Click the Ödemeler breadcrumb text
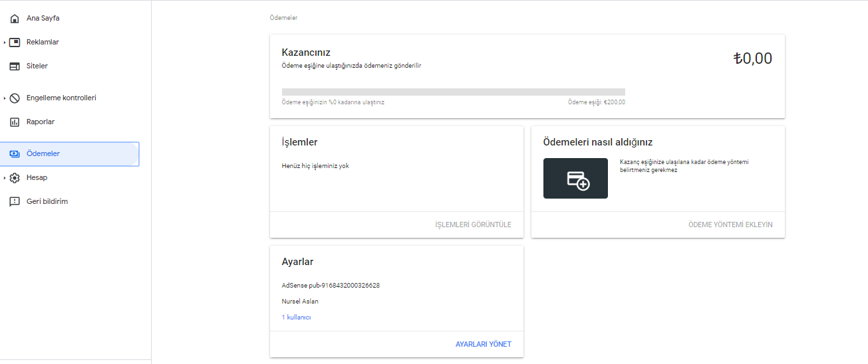 283,18
